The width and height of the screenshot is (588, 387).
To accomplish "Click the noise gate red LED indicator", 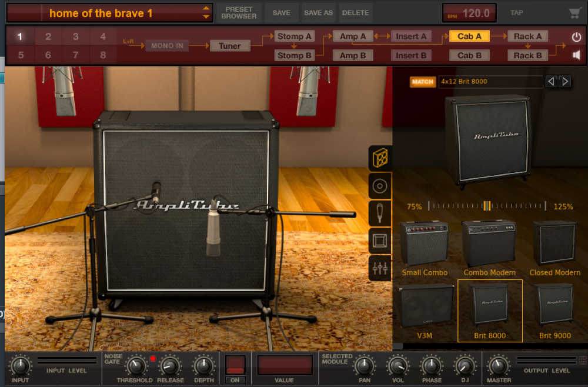I will click(153, 359).
